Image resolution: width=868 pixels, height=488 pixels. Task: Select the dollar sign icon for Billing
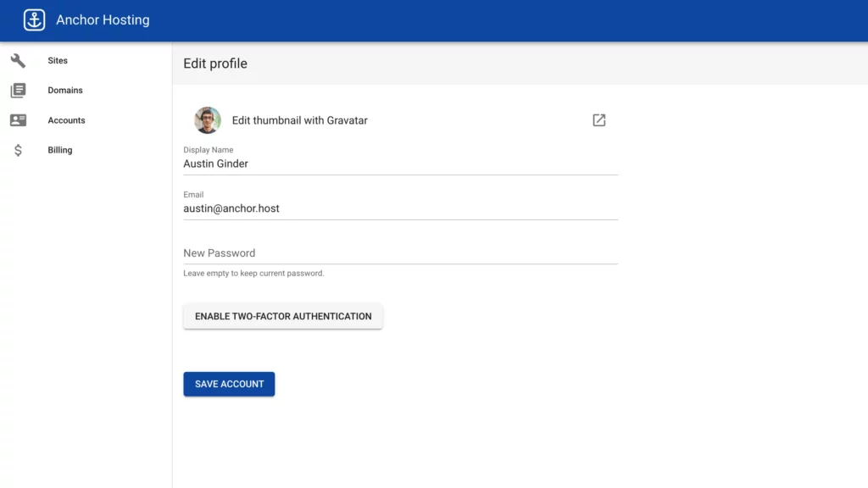[18, 150]
